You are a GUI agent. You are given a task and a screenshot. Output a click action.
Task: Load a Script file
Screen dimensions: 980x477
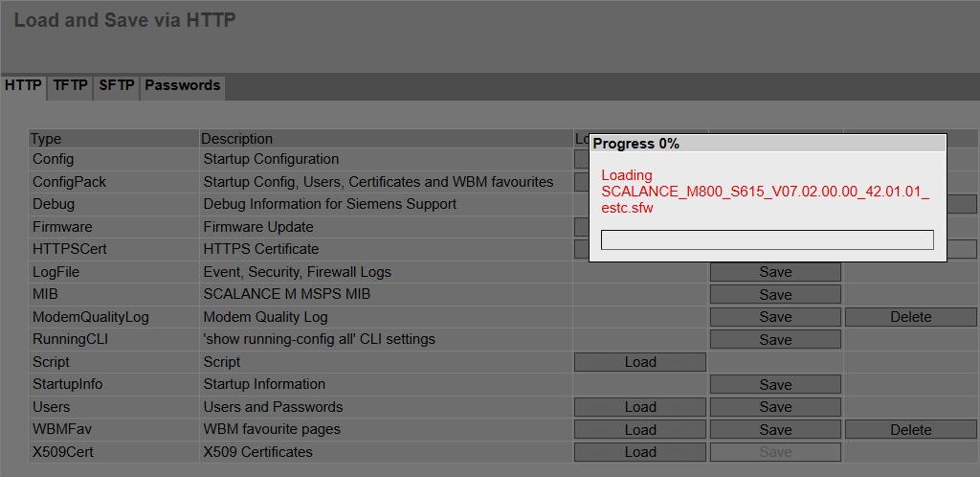coord(640,362)
